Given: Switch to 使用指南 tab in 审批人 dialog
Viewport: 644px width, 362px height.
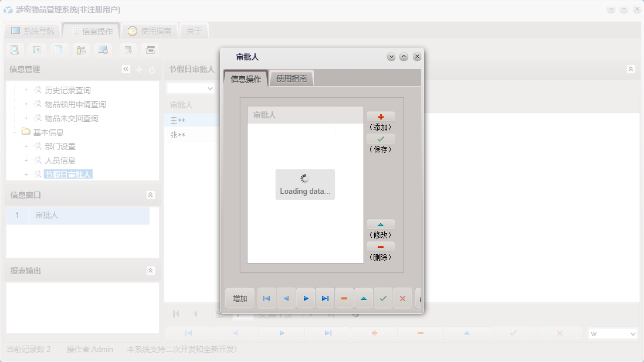Looking at the screenshot, I should [x=292, y=78].
